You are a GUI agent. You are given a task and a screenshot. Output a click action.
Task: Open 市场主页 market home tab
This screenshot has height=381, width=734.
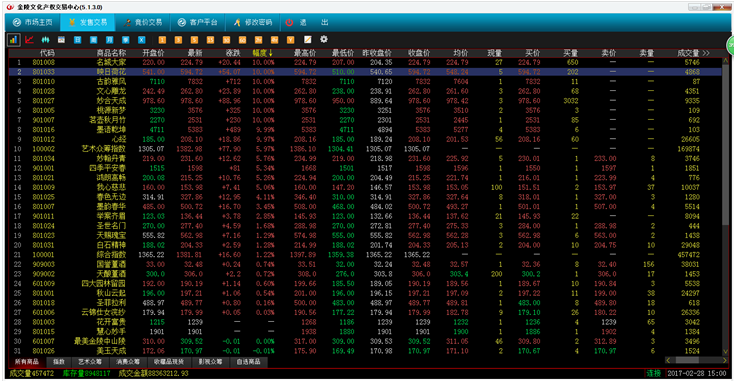click(x=32, y=22)
